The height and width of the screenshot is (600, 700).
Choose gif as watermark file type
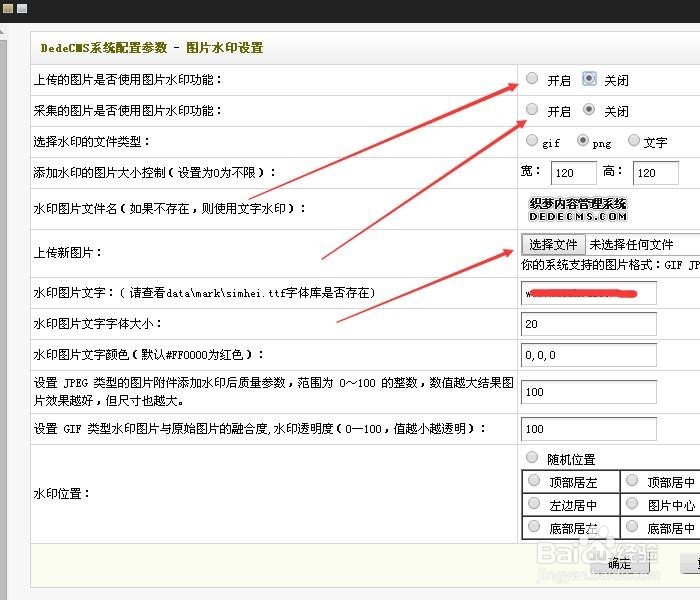[532, 140]
